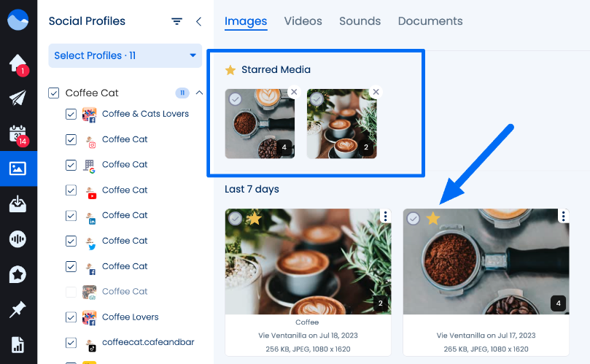Open the coffee grounds image from Jul 17
Screen dimensions: 590x364
pyautogui.click(x=486, y=262)
